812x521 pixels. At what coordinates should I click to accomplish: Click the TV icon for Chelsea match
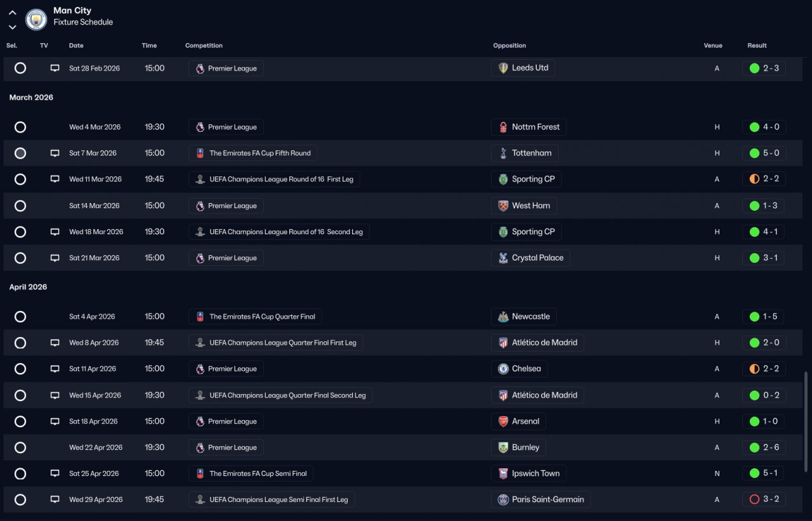click(55, 369)
